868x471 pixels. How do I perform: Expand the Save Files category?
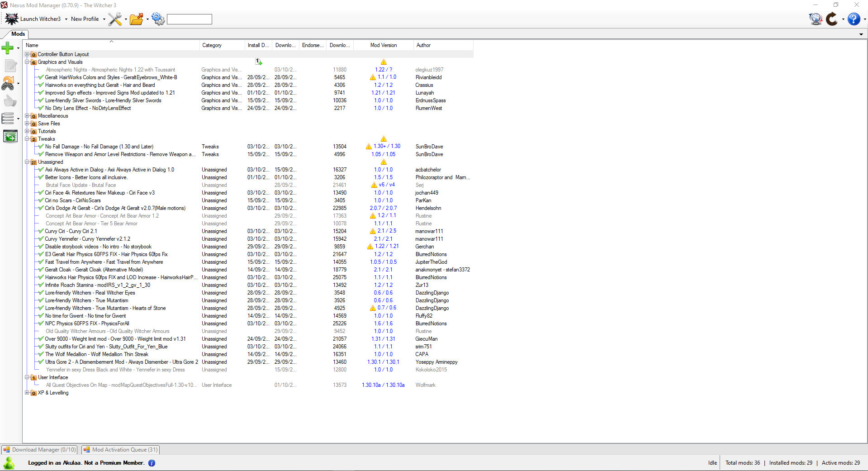pos(27,124)
